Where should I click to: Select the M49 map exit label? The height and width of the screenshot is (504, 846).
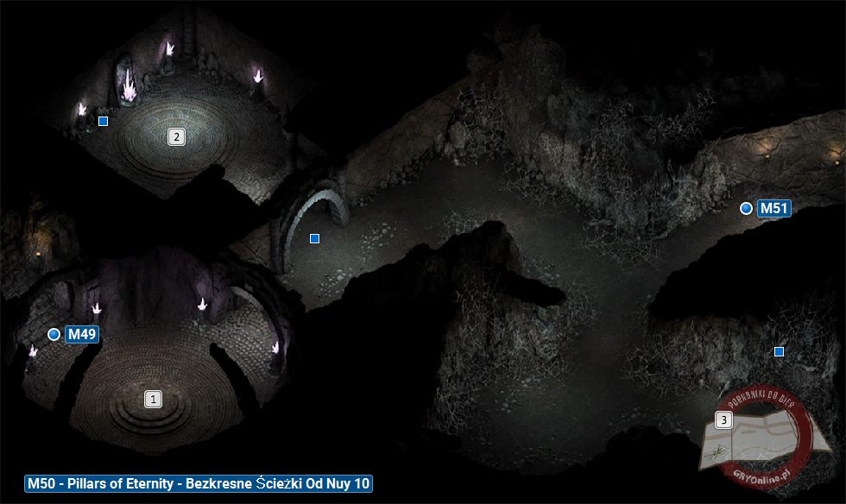tap(82, 335)
